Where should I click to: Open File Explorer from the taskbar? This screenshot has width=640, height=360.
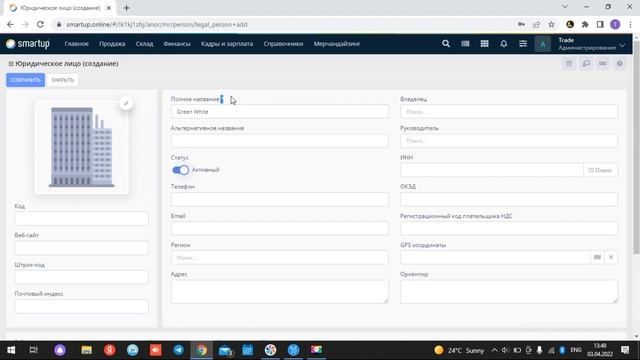pyautogui.click(x=87, y=350)
